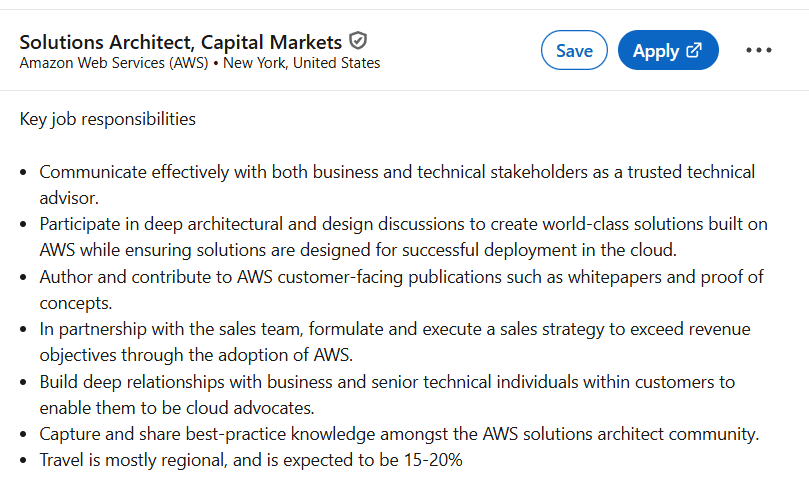Screen dimensions: 809x495
Task: Click the bullet dot before 'Author and contribute'
Action: tap(25, 277)
